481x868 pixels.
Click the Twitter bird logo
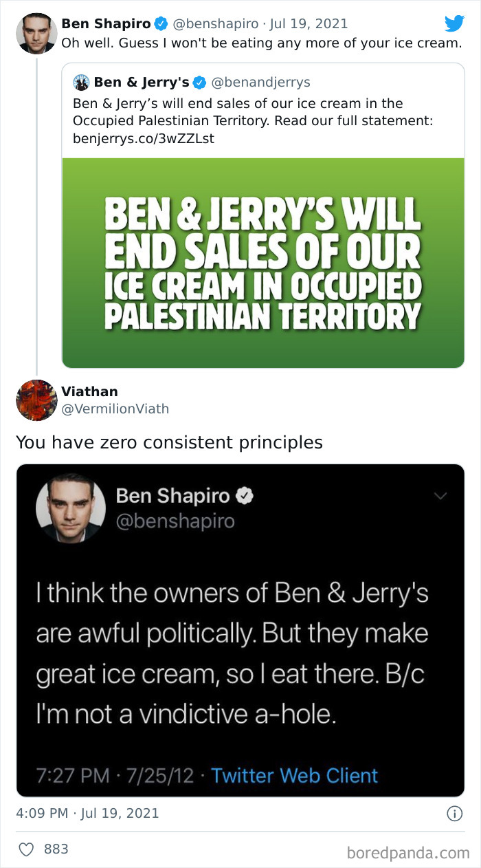pyautogui.click(x=455, y=23)
